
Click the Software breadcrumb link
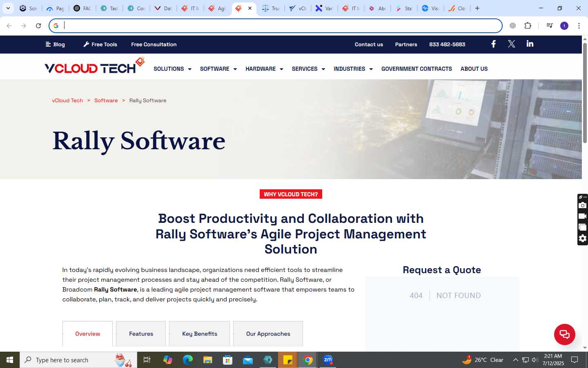pos(106,100)
